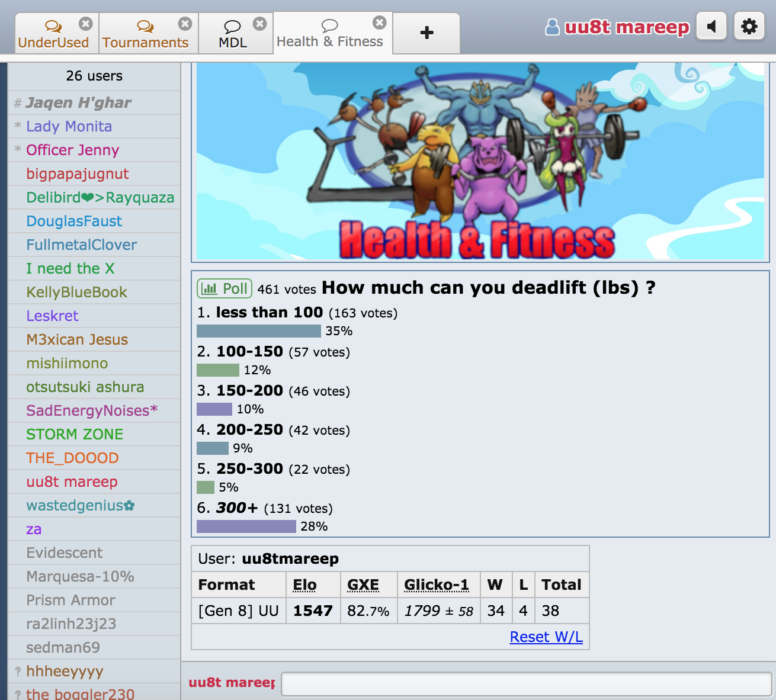Close the Tournaments tab
776x700 pixels.
185,24
